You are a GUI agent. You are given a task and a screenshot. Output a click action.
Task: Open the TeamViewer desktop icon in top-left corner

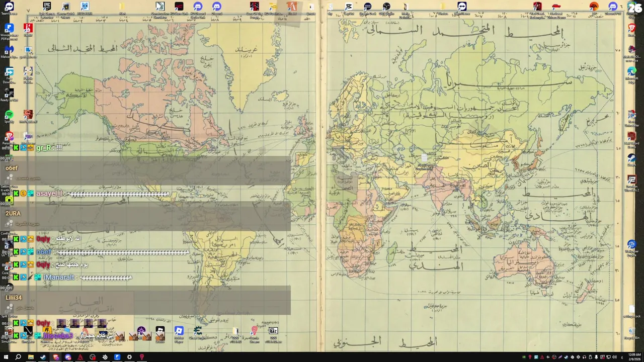click(9, 7)
